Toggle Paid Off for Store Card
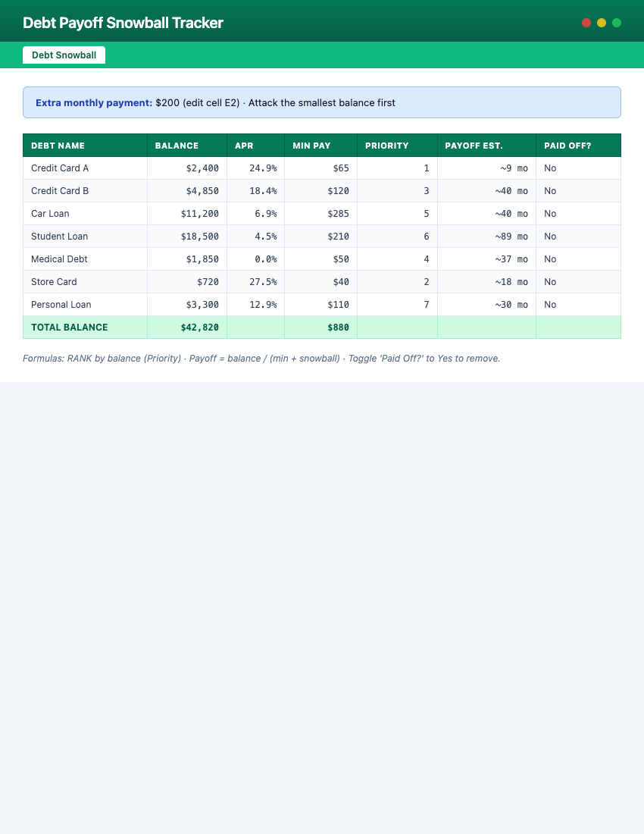This screenshot has height=834, width=644. (579, 282)
